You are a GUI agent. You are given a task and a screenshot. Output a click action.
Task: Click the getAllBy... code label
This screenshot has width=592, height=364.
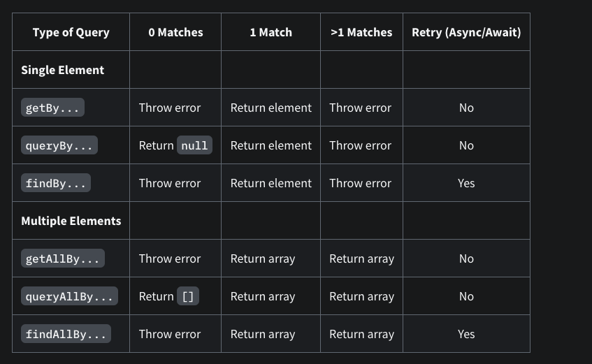[63, 259]
